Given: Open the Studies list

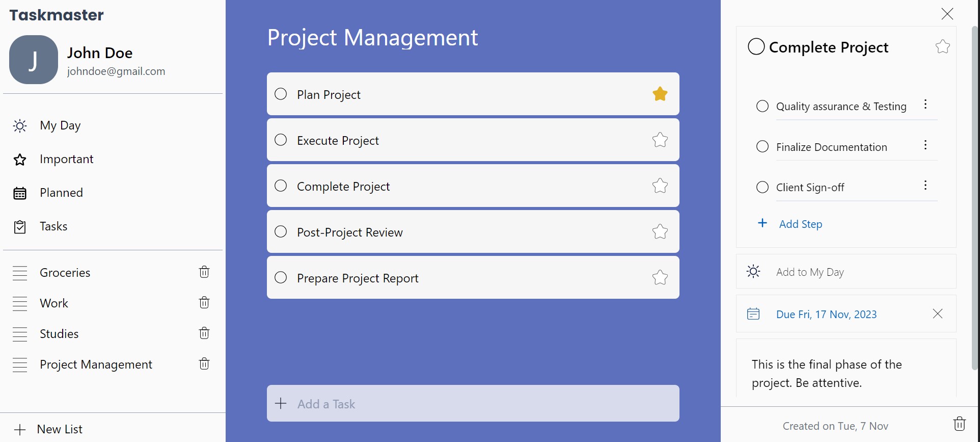Looking at the screenshot, I should click(x=59, y=333).
